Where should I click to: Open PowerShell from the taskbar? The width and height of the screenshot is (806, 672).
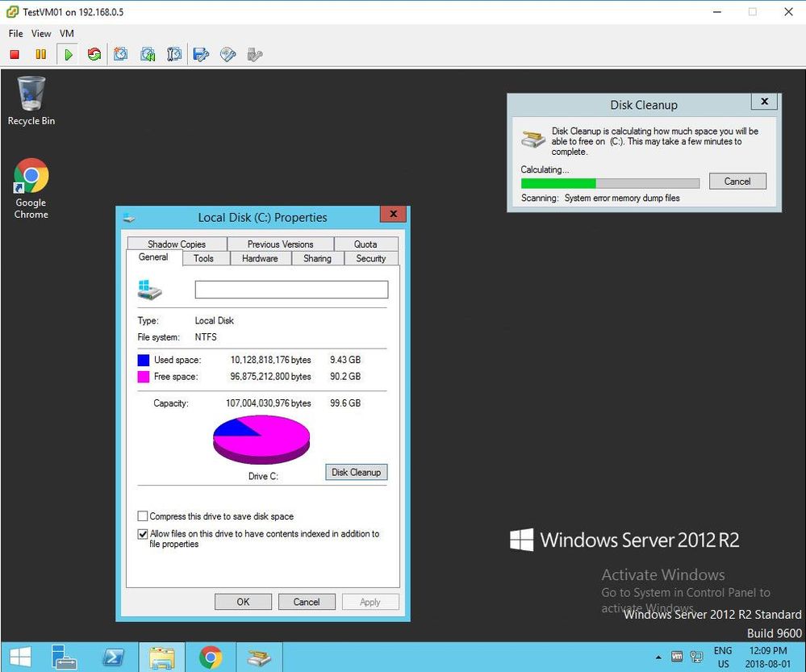114,657
